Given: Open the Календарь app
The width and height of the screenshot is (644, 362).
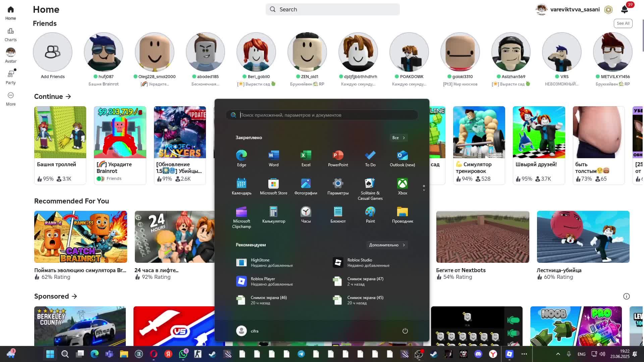Looking at the screenshot, I should 241,186.
